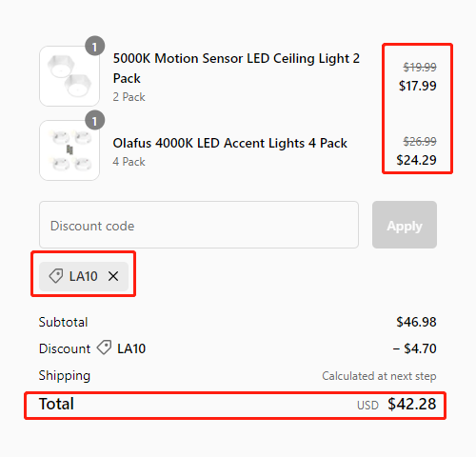This screenshot has height=457, width=476.
Task: Click Calculated at next step shipping text
Action: click(x=379, y=376)
